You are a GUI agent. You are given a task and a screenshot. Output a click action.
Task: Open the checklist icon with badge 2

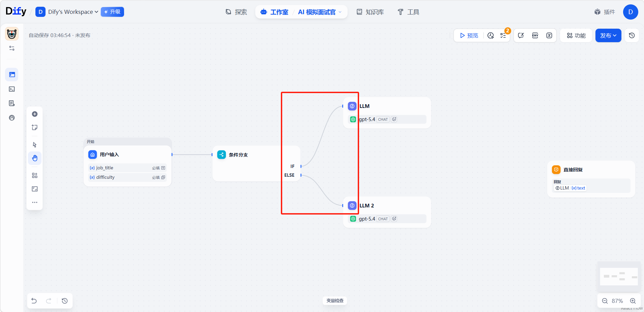pyautogui.click(x=503, y=35)
